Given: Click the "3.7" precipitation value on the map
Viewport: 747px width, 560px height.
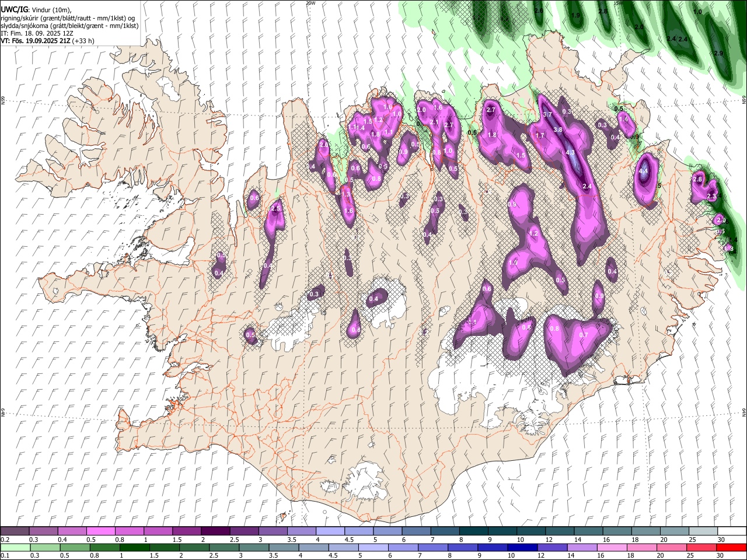Looking at the screenshot, I should point(547,115).
